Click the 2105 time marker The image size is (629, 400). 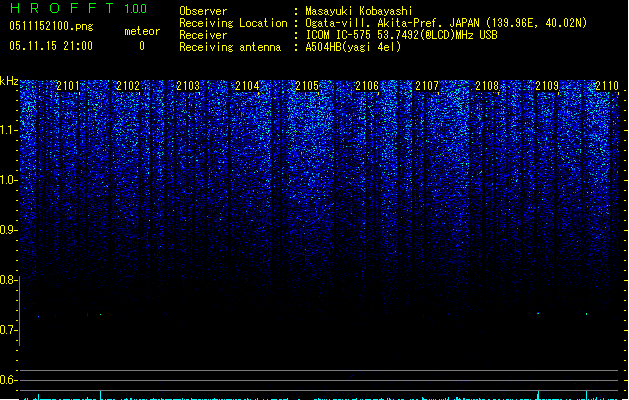coord(307,86)
